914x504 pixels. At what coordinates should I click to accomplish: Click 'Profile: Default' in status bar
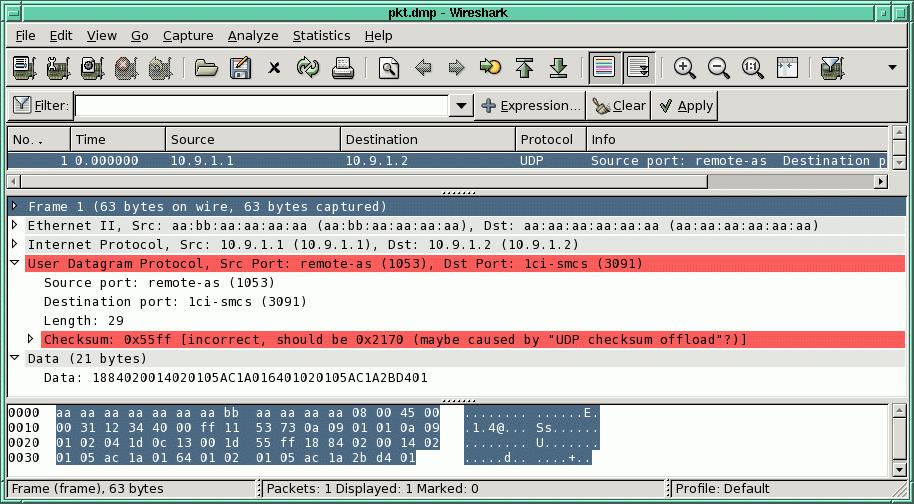722,489
